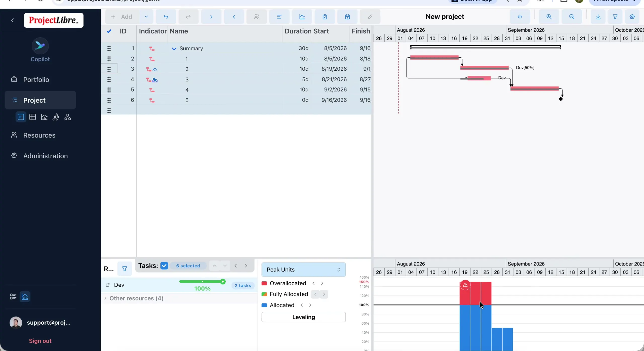644x351 pixels.
Task: Adjust the Dev 100% allocation slider handle
Action: pyautogui.click(x=223, y=282)
